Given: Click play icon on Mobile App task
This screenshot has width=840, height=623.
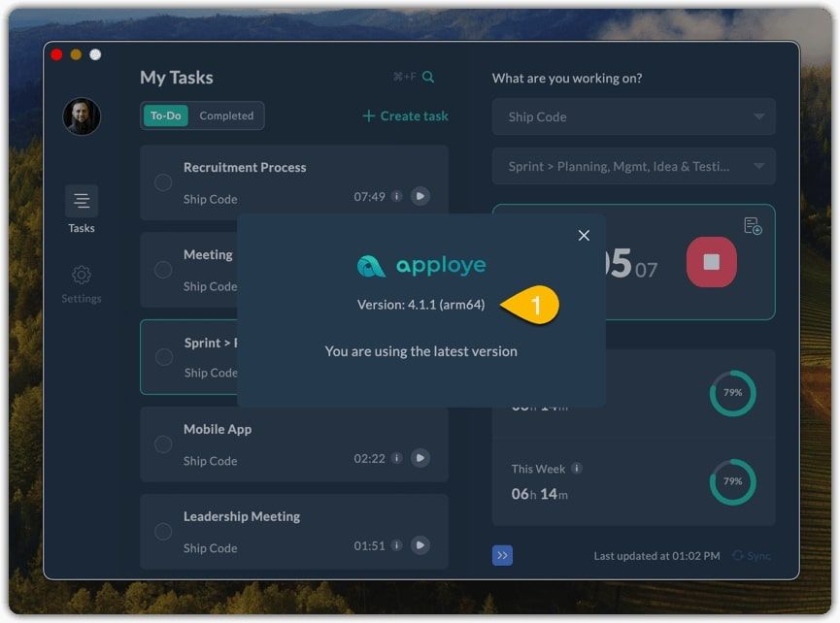Looking at the screenshot, I should point(420,458).
